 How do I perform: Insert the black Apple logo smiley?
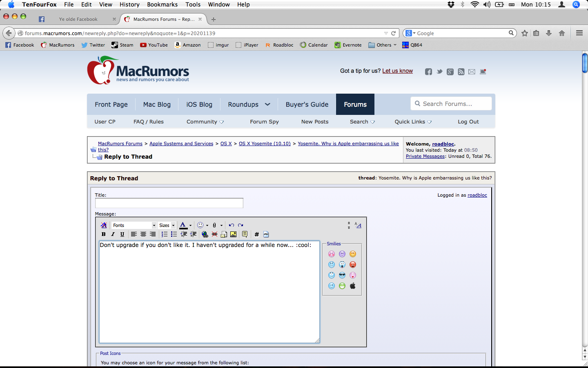[353, 286]
